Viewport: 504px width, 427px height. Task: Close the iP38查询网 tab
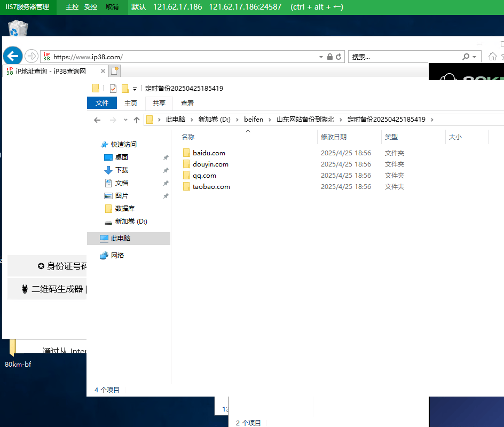click(x=103, y=71)
